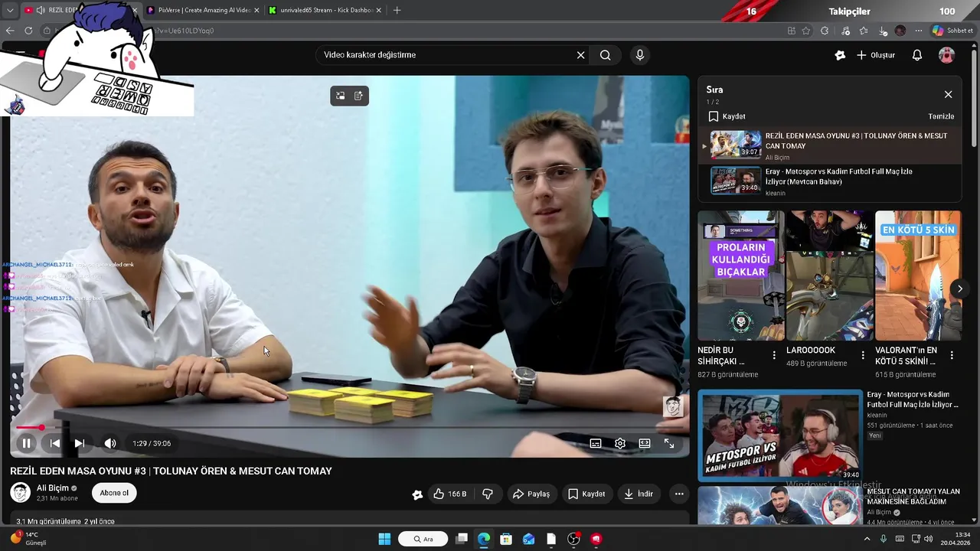The image size is (980, 551).
Task: Open the YouTube account avatar menu
Action: [947, 55]
